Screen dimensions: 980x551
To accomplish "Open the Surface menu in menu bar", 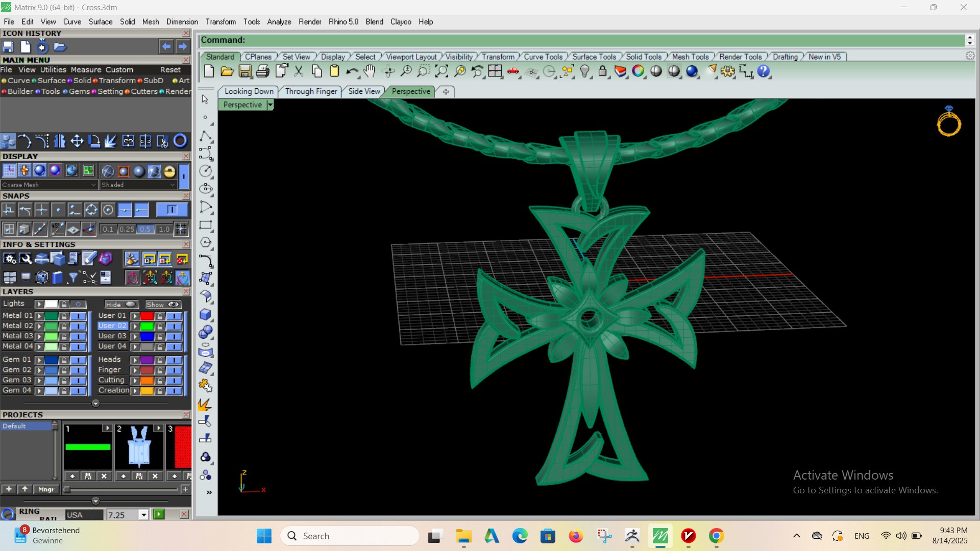I will [101, 22].
